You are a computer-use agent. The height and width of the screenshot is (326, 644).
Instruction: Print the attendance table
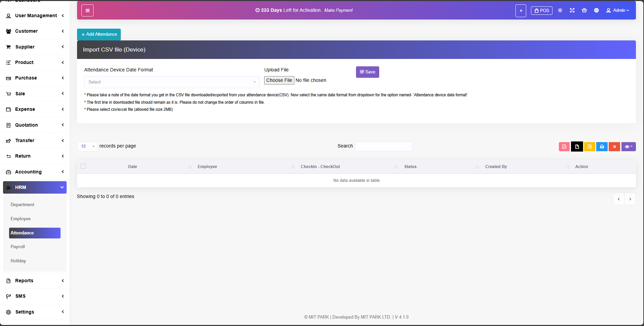[602, 147]
